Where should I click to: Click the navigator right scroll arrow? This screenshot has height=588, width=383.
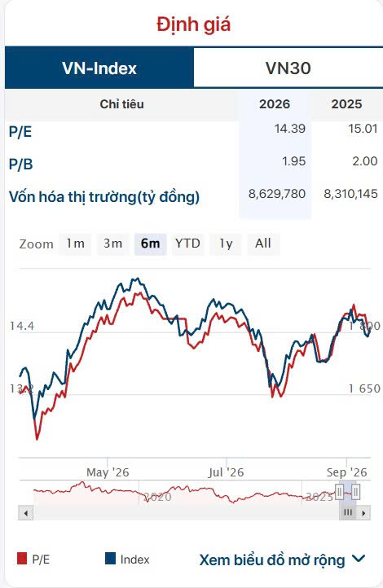click(x=363, y=513)
